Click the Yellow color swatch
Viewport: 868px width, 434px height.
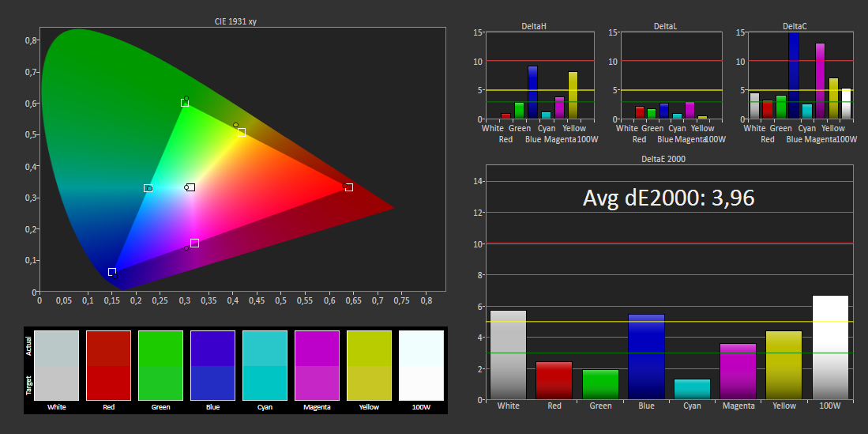pos(369,366)
